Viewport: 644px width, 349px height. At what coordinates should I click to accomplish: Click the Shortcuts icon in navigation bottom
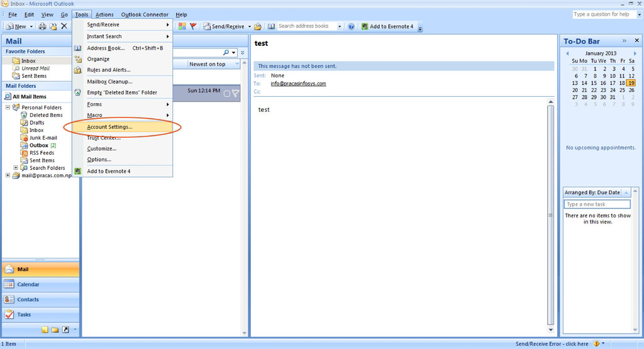click(x=65, y=330)
